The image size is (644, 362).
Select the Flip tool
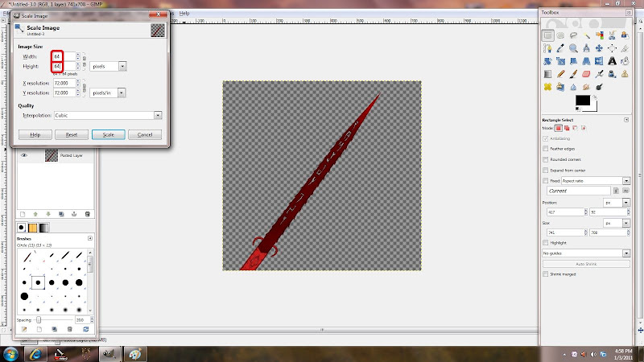tap(599, 61)
